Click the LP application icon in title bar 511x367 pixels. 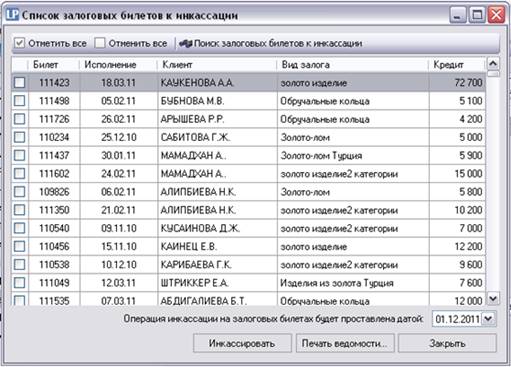[13, 14]
